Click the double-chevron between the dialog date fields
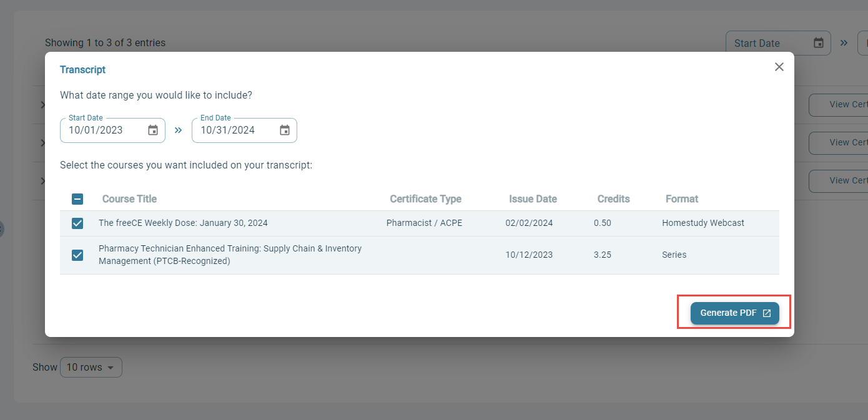This screenshot has width=868, height=420. click(179, 130)
